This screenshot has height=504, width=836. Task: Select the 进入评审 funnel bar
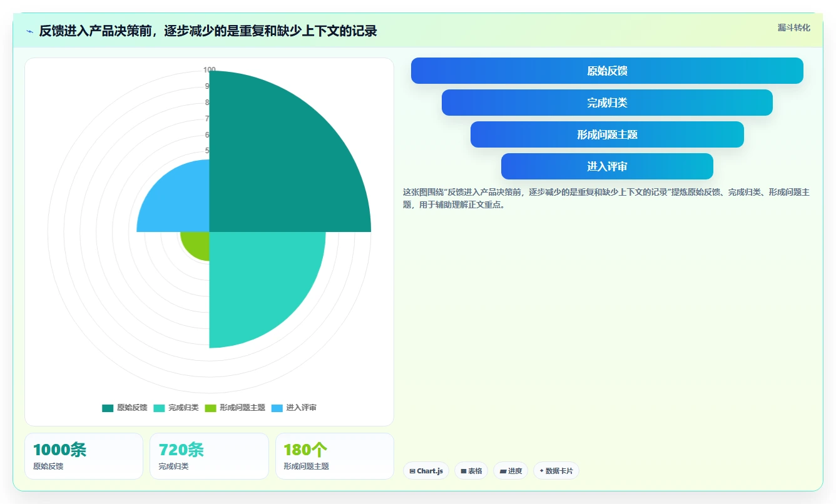[x=607, y=166]
